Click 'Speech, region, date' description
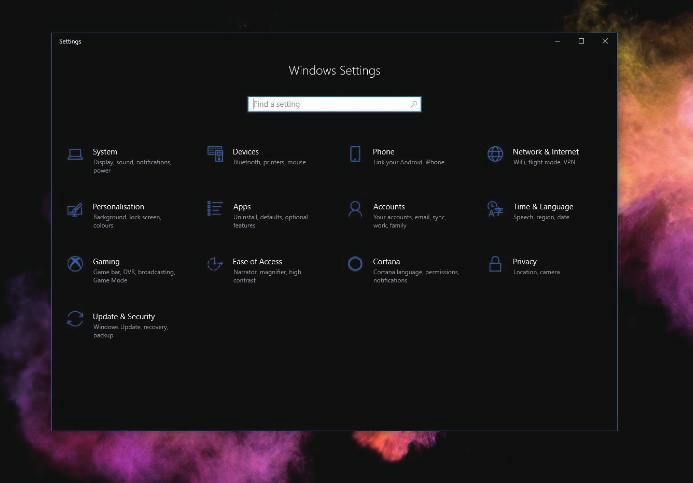The width and height of the screenshot is (693, 483). (541, 217)
